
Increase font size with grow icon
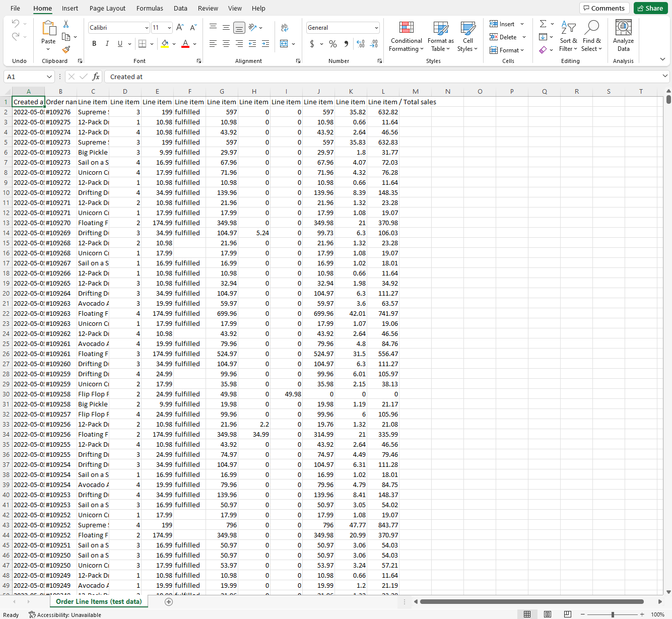pos(180,28)
